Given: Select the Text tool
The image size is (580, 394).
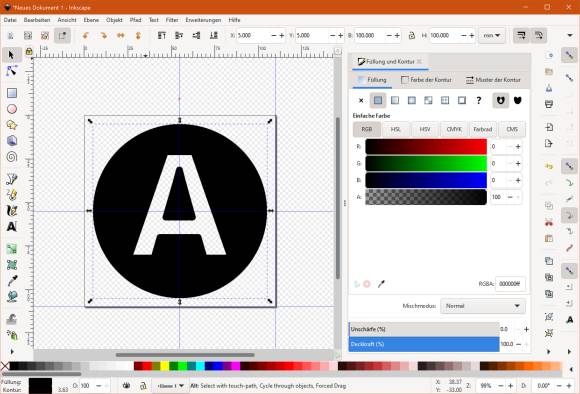Looking at the screenshot, I should click(x=12, y=226).
